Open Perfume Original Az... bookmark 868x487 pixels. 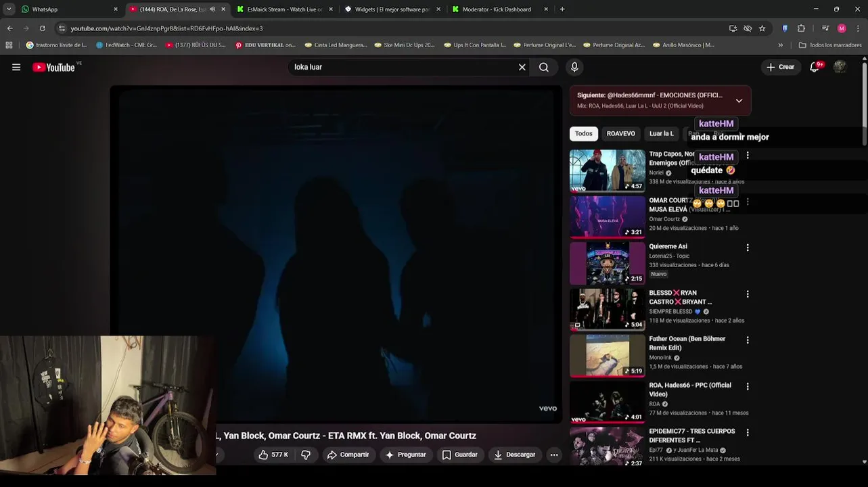click(x=613, y=45)
